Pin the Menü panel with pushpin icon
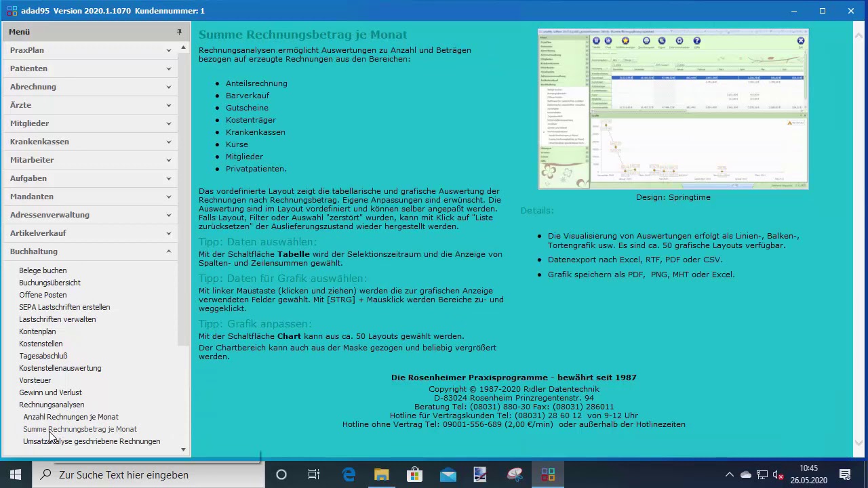868x488 pixels. 179,32
